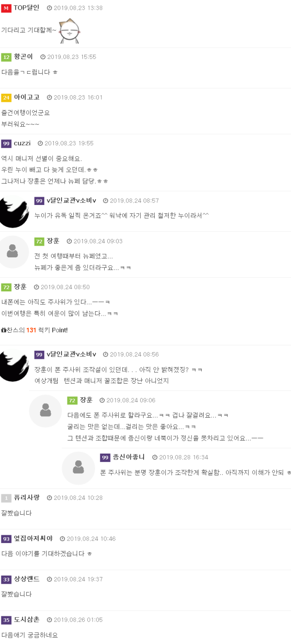Click 장훈's gray default avatar at 09:03
The height and width of the screenshot is (644, 291).
(13, 252)
